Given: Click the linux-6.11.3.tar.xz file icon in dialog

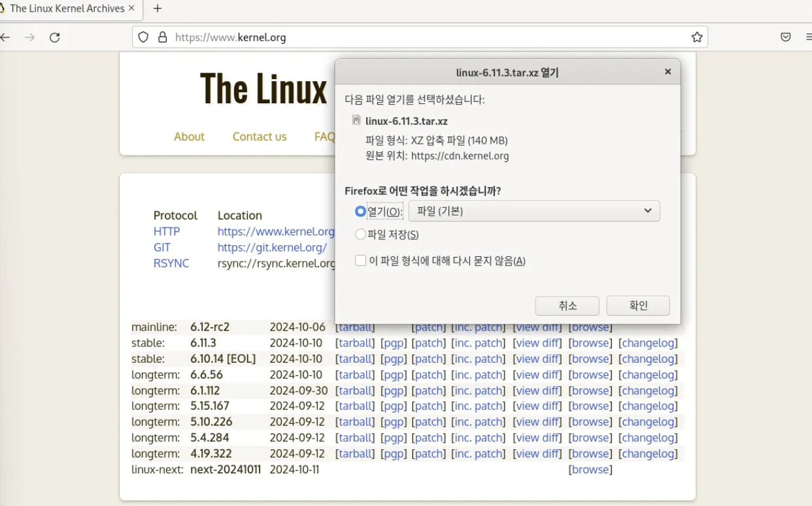Looking at the screenshot, I should [356, 120].
